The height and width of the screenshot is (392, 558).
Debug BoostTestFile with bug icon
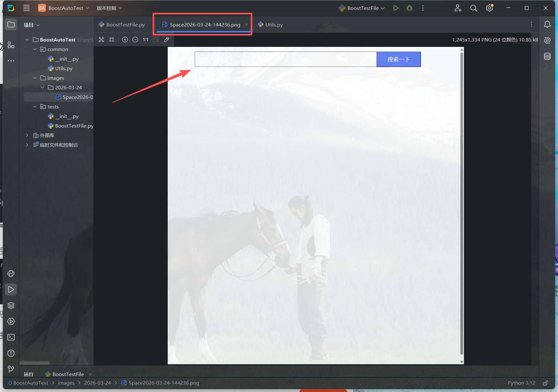pos(409,8)
